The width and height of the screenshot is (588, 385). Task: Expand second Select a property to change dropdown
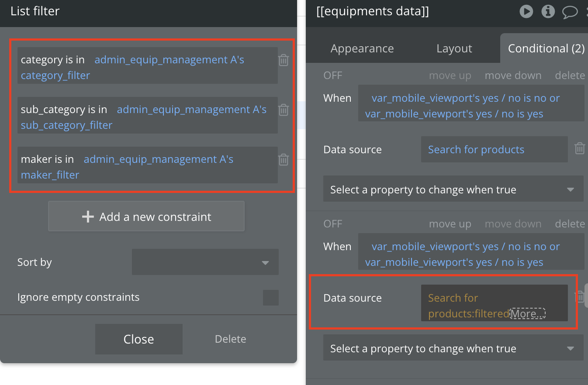pos(453,348)
